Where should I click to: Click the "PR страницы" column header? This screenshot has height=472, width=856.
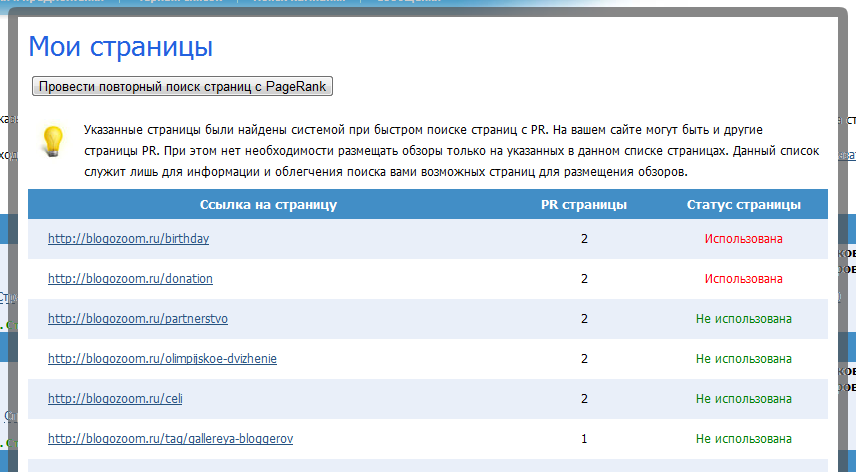[584, 205]
